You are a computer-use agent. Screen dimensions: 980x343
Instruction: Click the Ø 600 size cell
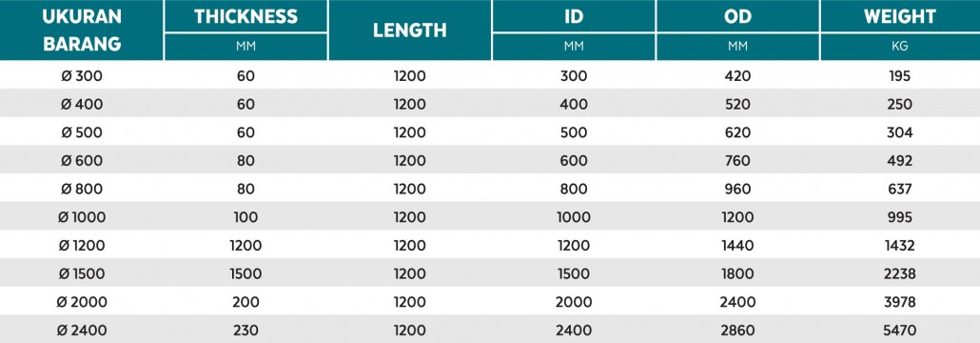coord(82,161)
